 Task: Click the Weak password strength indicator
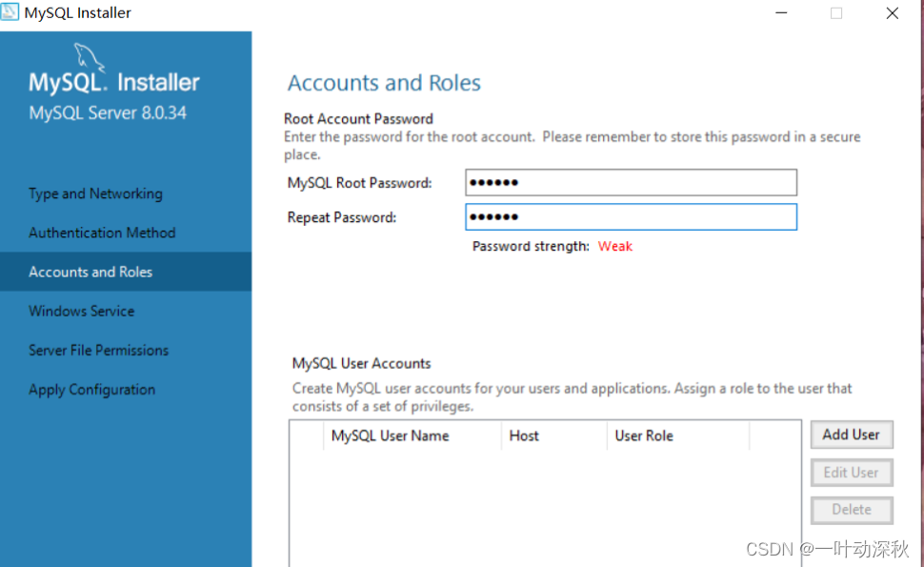615,247
